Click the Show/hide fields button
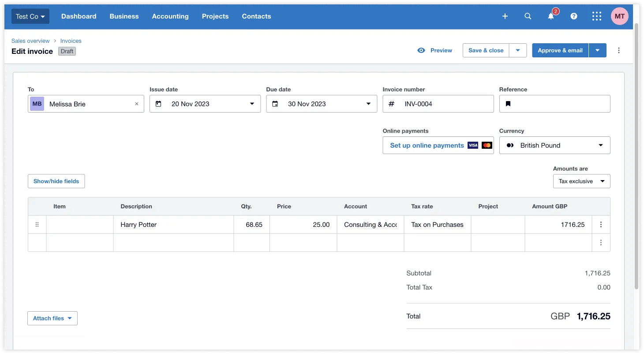Screen dimensions: 644x354 tap(56, 181)
